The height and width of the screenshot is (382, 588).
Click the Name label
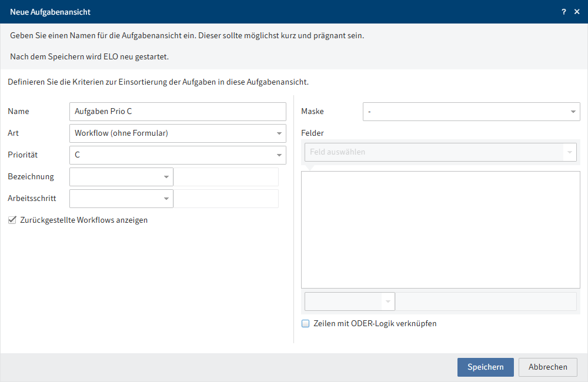click(x=18, y=111)
